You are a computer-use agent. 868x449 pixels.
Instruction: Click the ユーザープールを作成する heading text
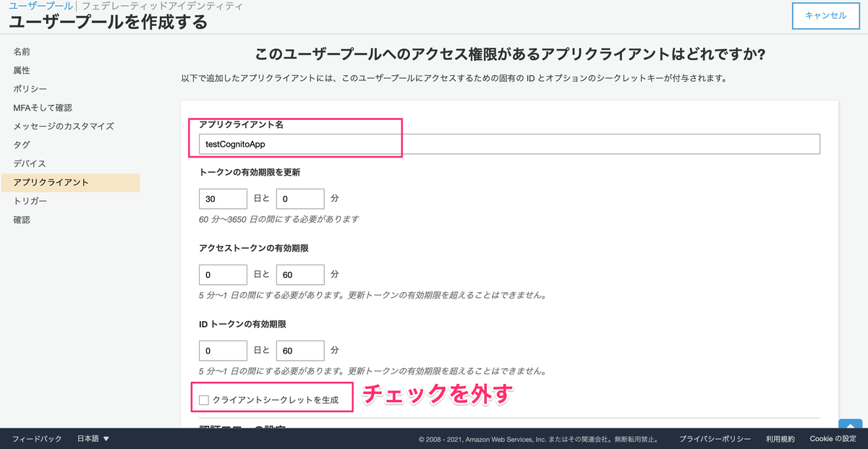tap(109, 22)
